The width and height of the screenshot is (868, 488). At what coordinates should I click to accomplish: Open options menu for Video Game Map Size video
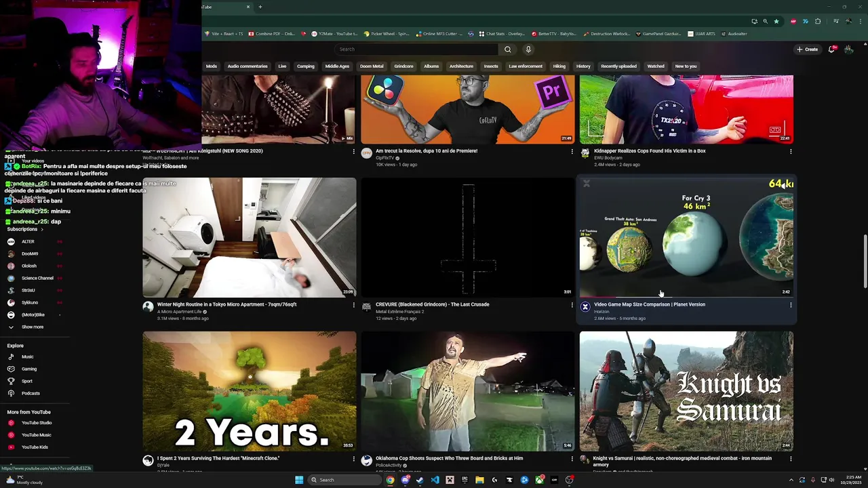790,305
